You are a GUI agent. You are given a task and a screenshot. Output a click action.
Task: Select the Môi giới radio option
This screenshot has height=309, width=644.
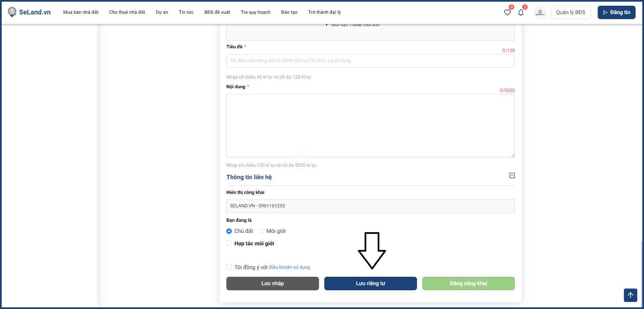261,231
